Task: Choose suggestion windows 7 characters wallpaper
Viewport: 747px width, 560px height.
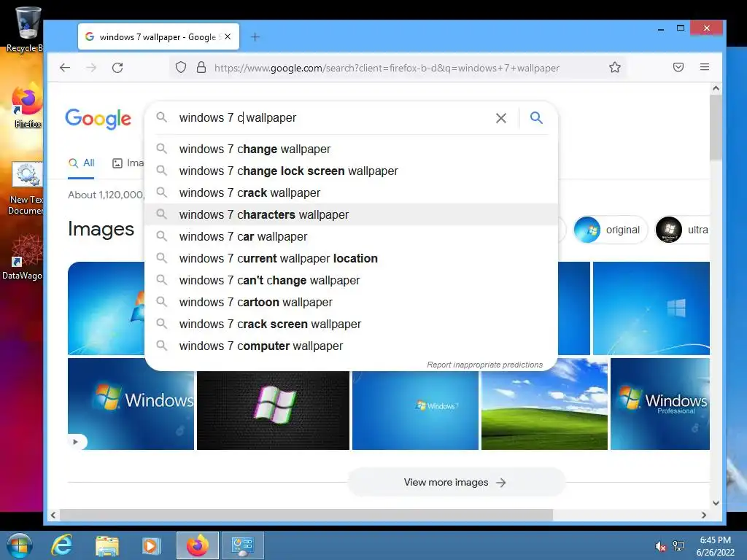Action: point(351,215)
